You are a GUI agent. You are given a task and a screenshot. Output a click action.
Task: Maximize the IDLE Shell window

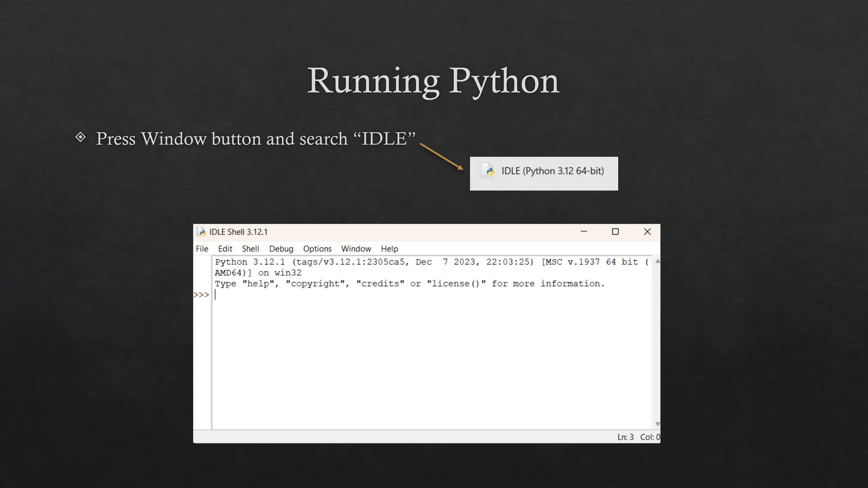[x=615, y=232]
